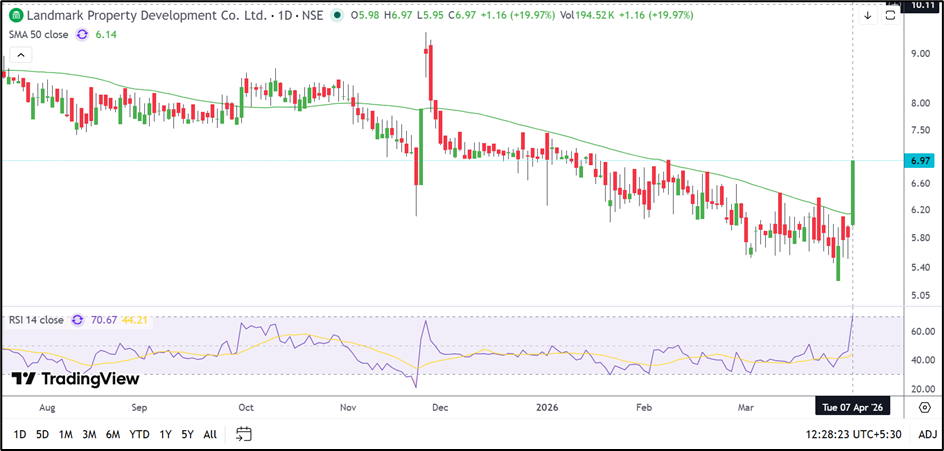Toggle the ADJ adjusted data button

927,434
